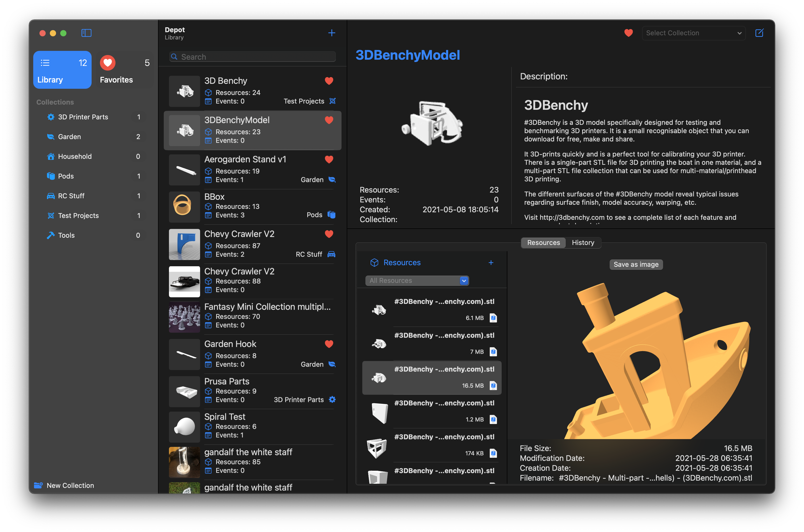The height and width of the screenshot is (532, 804).
Task: Toggle the sidebar visibility icon
Action: [x=86, y=33]
